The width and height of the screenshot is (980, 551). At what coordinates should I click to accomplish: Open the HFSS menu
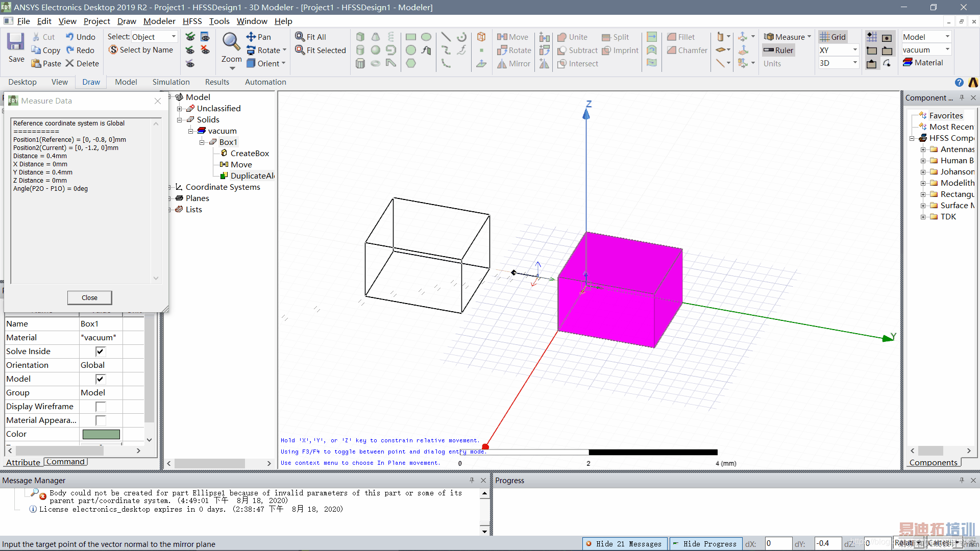[192, 21]
